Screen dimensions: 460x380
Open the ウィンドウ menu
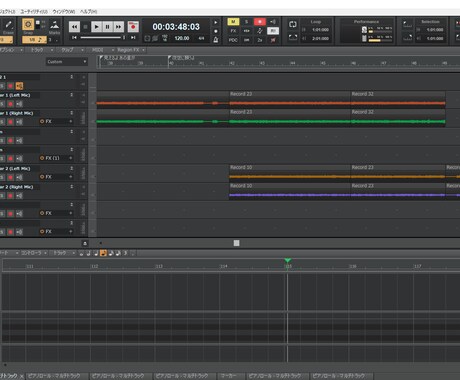(63, 12)
